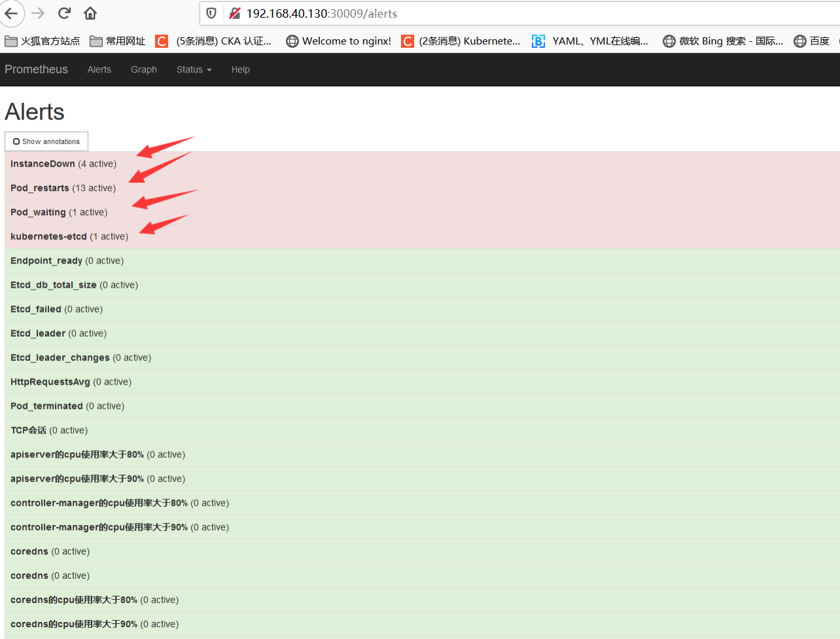Click the browser forward arrow
840x639 pixels.
(38, 13)
